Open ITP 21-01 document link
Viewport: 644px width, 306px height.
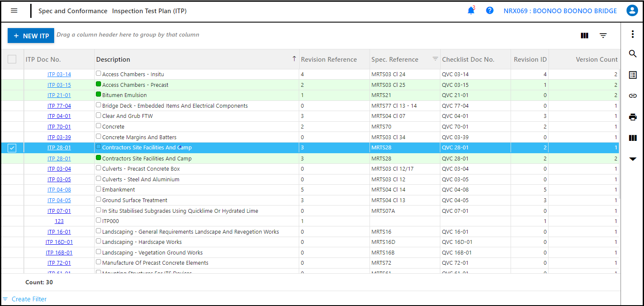(59, 95)
